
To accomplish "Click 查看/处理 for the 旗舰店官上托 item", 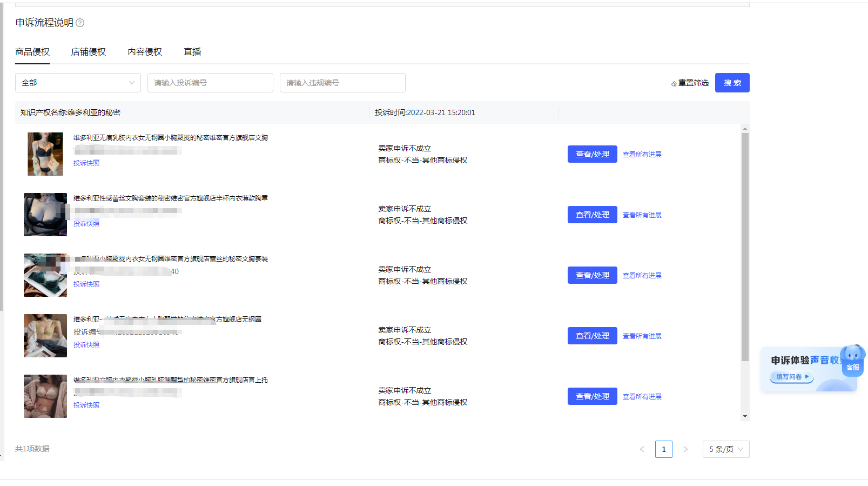I will pos(593,396).
